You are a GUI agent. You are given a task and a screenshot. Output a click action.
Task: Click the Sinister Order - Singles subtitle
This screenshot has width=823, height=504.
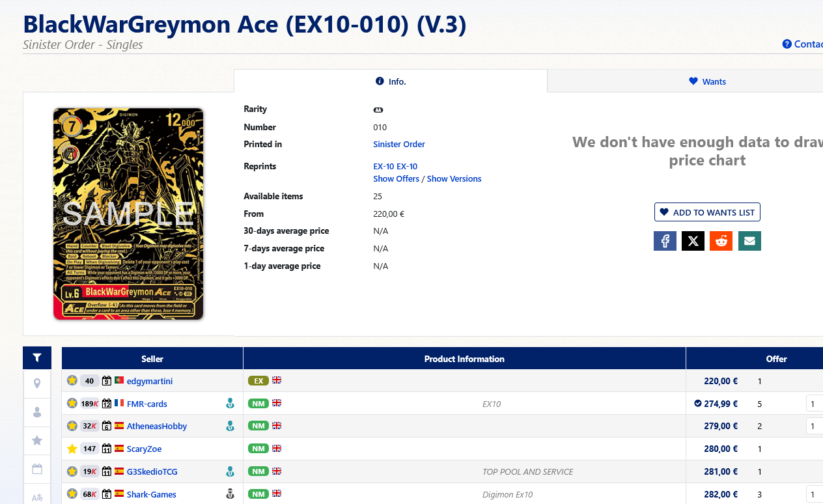pos(83,45)
